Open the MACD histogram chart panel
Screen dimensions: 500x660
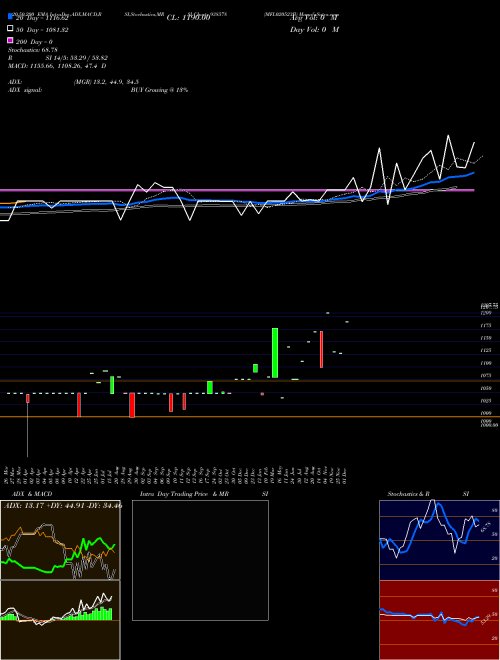(x=60, y=620)
